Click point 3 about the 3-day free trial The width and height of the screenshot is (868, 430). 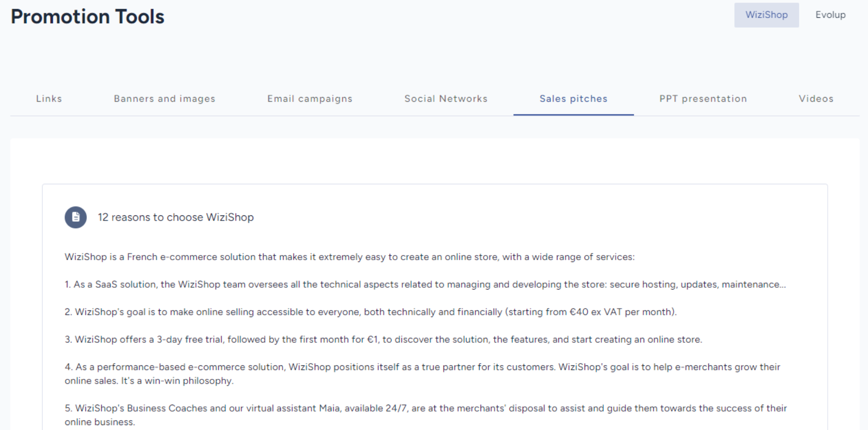(x=383, y=340)
